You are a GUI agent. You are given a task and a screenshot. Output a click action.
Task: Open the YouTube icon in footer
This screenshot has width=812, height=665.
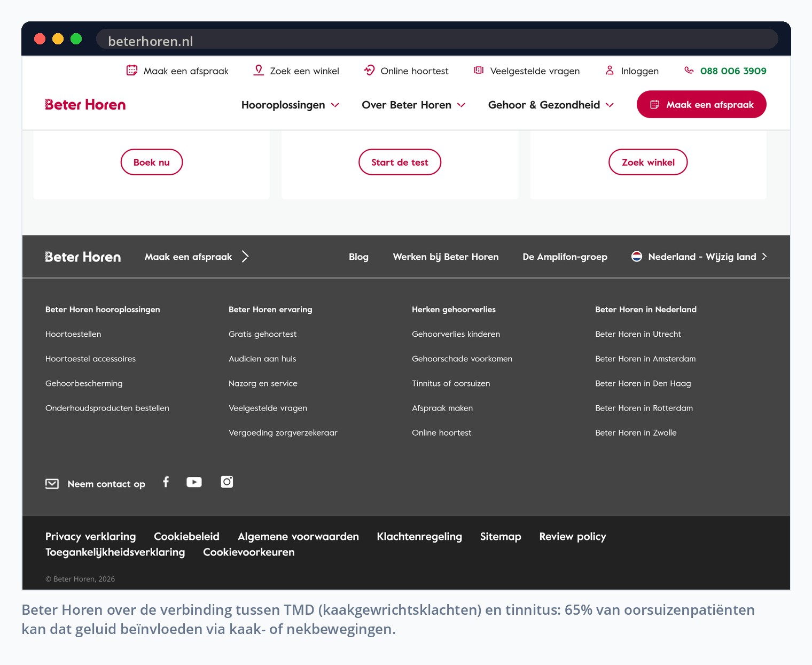click(194, 482)
